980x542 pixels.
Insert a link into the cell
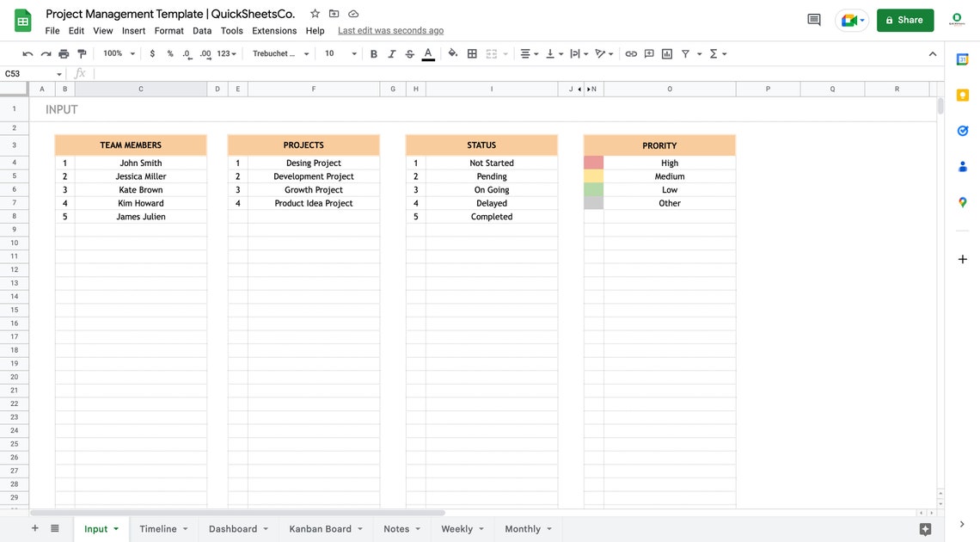pos(630,52)
